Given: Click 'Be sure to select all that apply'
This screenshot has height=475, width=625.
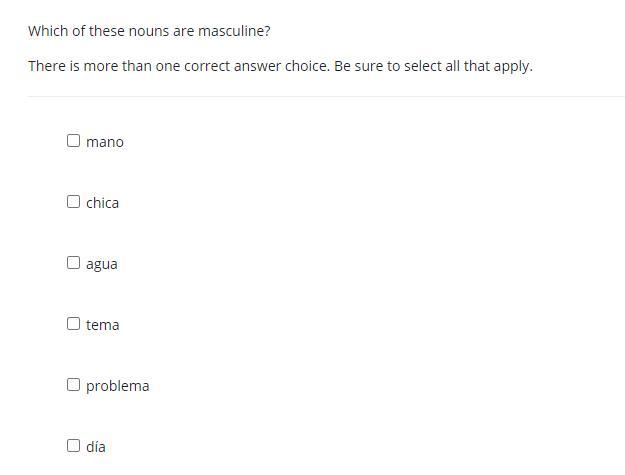Looking at the screenshot, I should (433, 66).
